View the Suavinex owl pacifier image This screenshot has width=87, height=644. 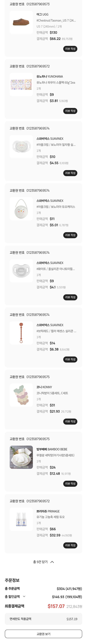[21, 147]
